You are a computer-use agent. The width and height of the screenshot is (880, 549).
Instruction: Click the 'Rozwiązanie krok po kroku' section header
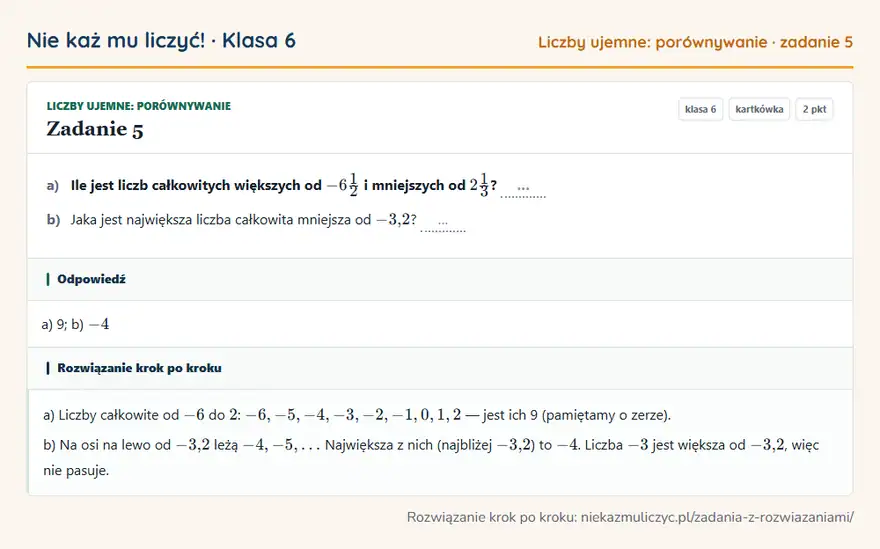tap(440, 368)
